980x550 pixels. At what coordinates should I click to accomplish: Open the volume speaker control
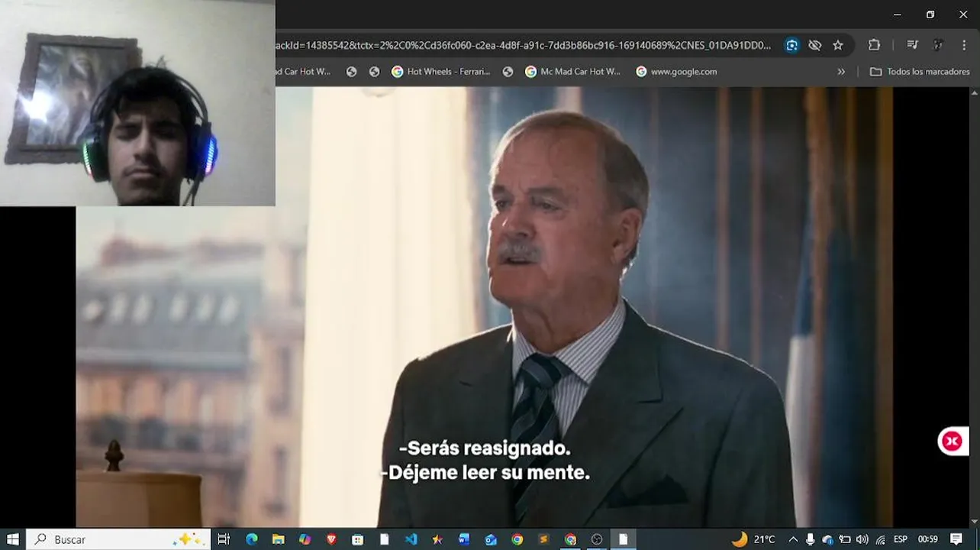coord(862,539)
